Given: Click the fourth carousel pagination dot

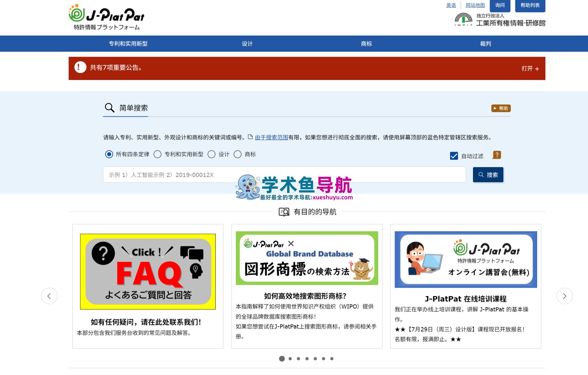Looking at the screenshot, I should [x=307, y=358].
